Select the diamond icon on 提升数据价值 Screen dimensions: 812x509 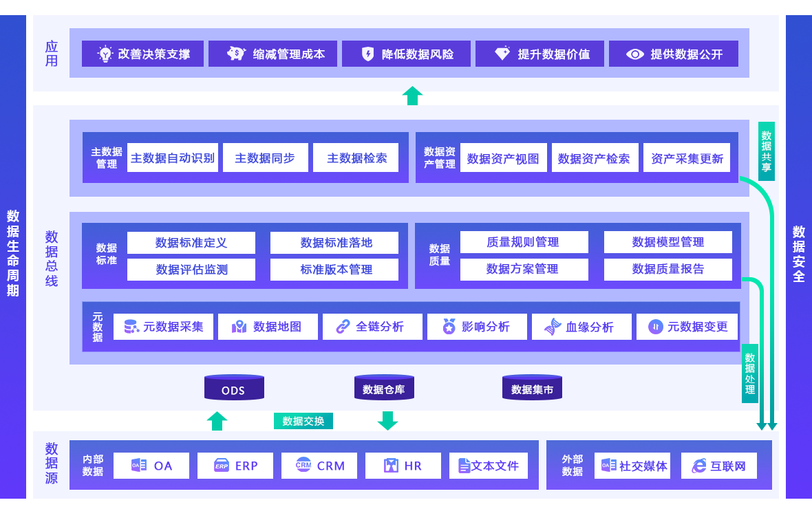(503, 54)
